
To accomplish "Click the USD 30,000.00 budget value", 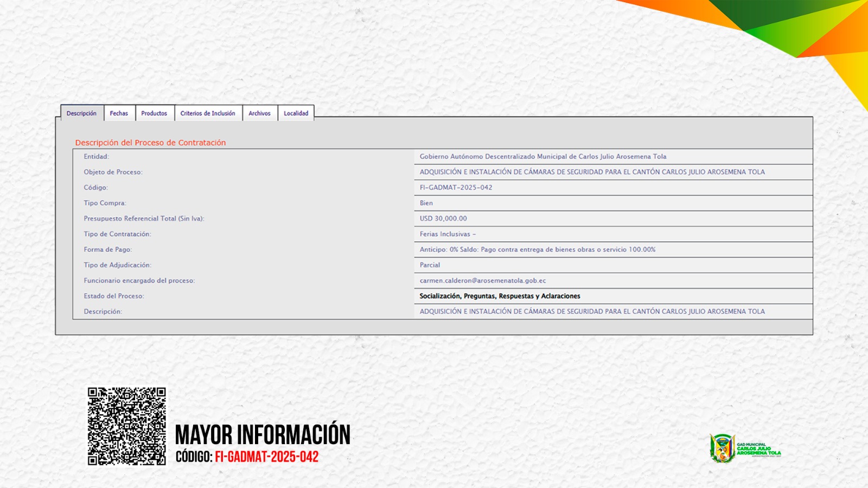I will coord(443,219).
